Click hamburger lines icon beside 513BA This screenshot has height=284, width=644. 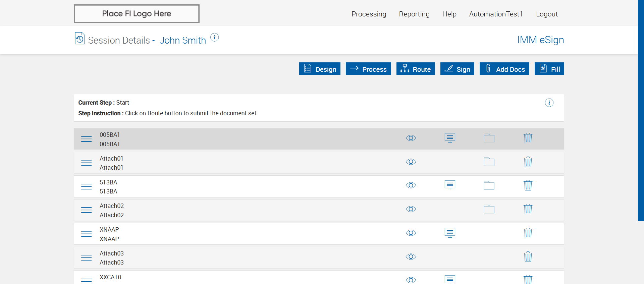86,186
